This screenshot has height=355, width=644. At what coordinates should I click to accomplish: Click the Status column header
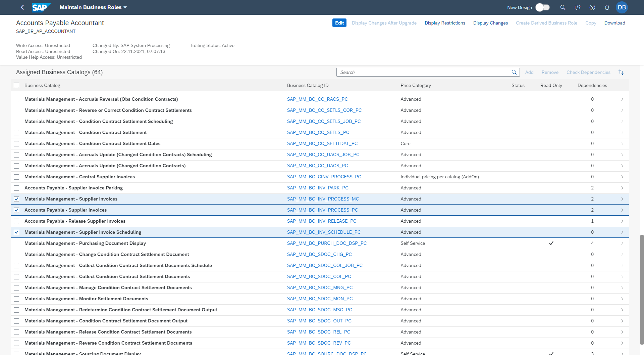(518, 85)
